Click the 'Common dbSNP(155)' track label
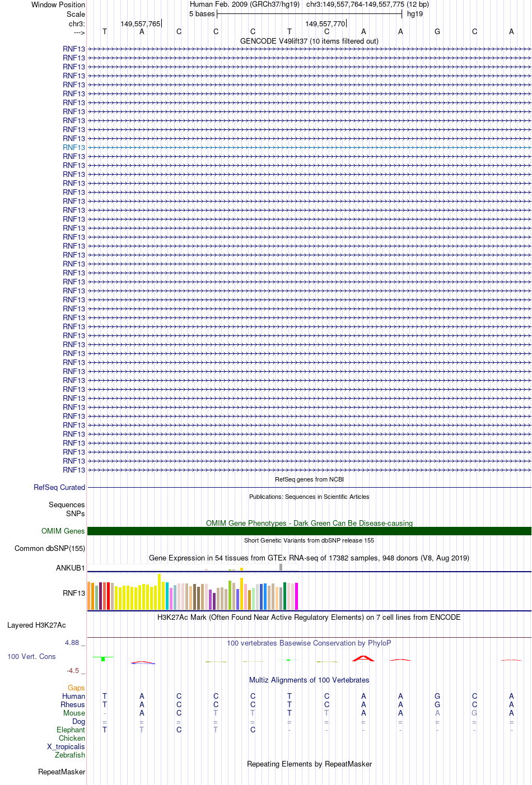Image resolution: width=532 pixels, height=785 pixels. pyautogui.click(x=50, y=548)
